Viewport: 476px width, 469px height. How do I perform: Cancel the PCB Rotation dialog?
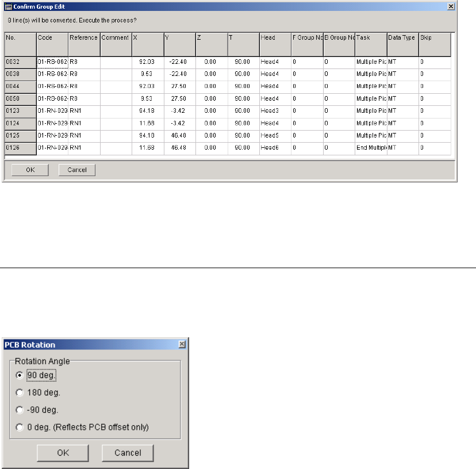pos(128,453)
